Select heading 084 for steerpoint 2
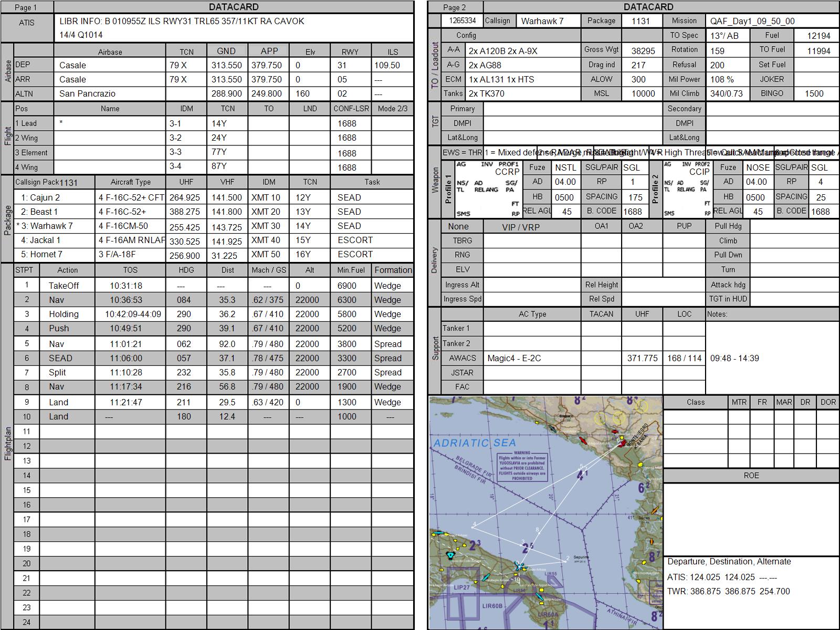 pos(186,300)
